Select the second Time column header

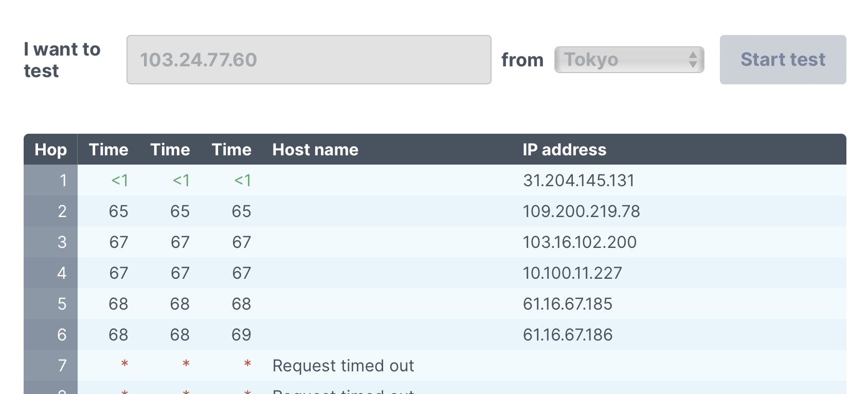coord(170,150)
